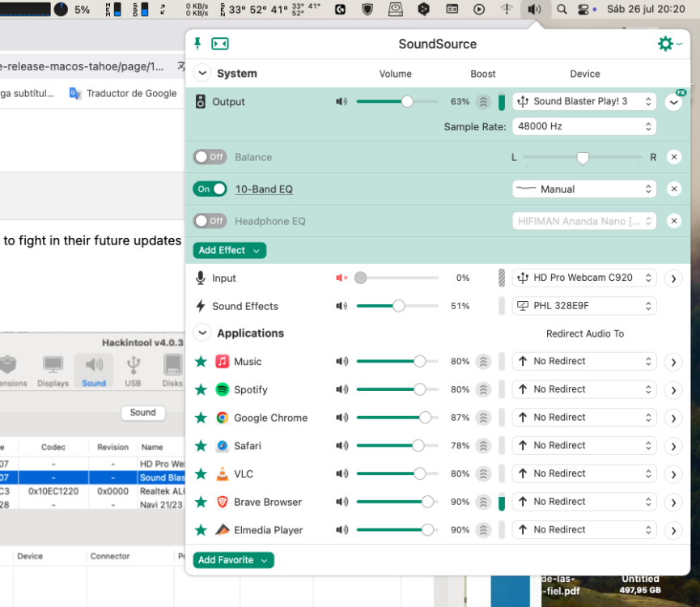This screenshot has width=700, height=607.
Task: Mute Safari volume icon
Action: (342, 445)
